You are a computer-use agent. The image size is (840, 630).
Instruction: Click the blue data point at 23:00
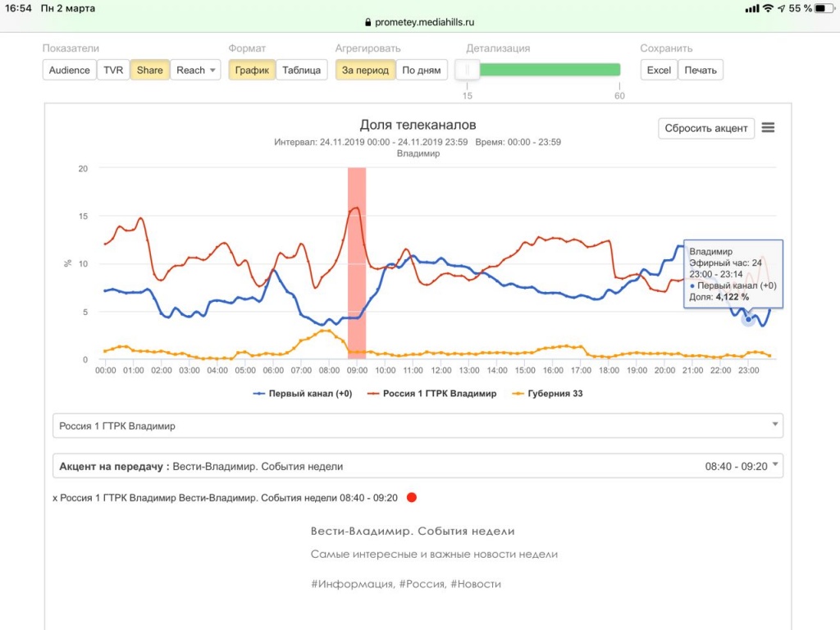748,319
